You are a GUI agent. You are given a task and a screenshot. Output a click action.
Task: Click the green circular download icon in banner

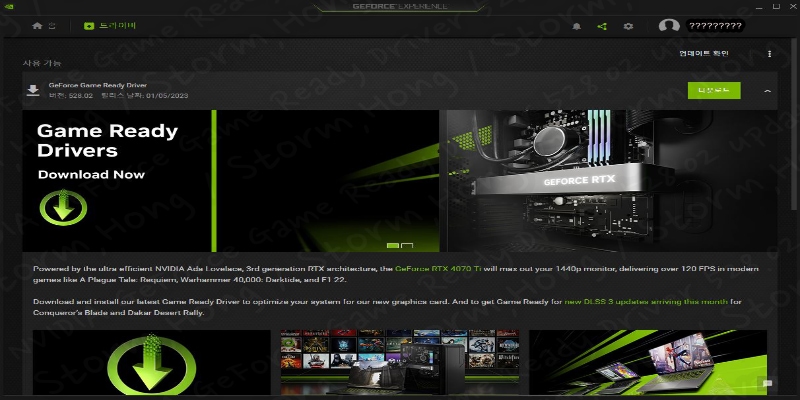[x=63, y=207]
